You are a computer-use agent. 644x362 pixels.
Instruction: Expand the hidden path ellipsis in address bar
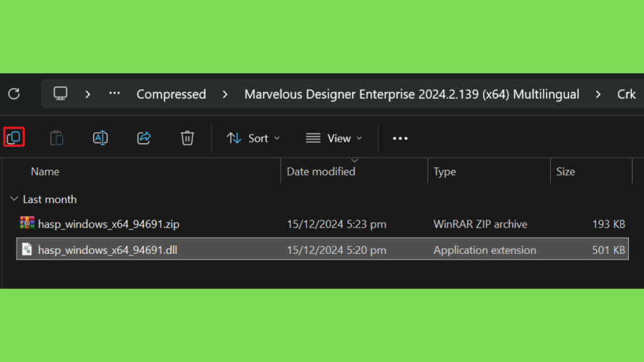[114, 94]
